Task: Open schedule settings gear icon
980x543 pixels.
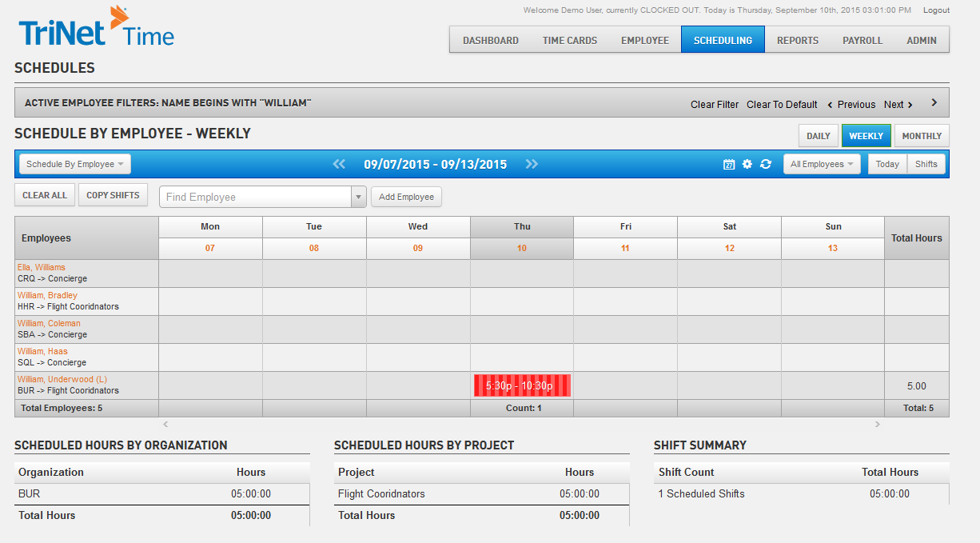Action: pos(747,164)
